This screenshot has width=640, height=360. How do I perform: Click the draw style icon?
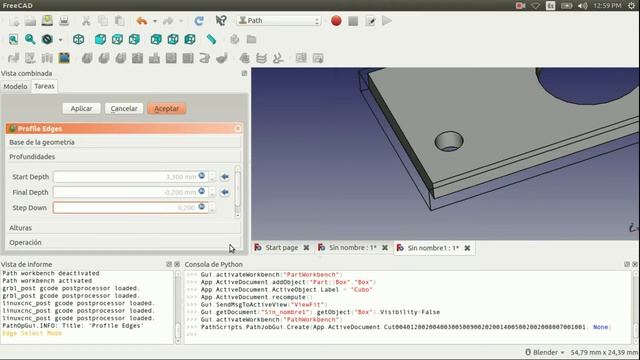pos(47,39)
